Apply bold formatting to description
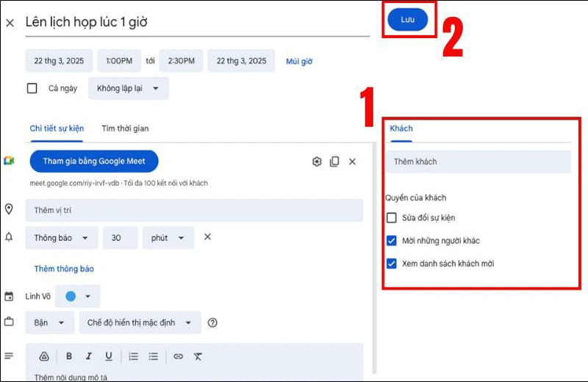 (69, 356)
